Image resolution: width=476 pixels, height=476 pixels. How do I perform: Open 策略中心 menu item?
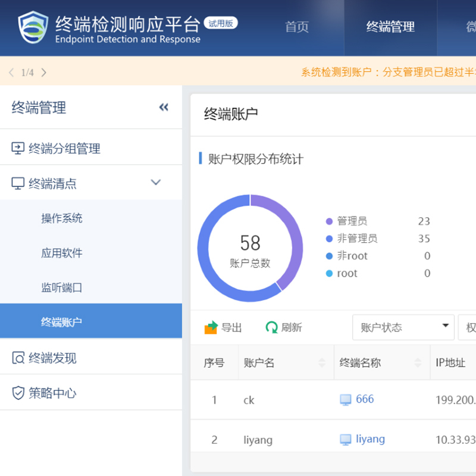pyautogui.click(x=91, y=393)
